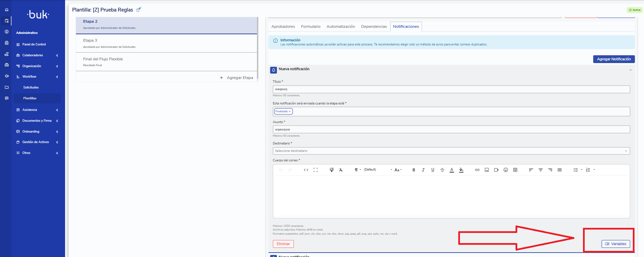Justify text in editor
Viewport: 644px width, 257px height.
pos(560,170)
